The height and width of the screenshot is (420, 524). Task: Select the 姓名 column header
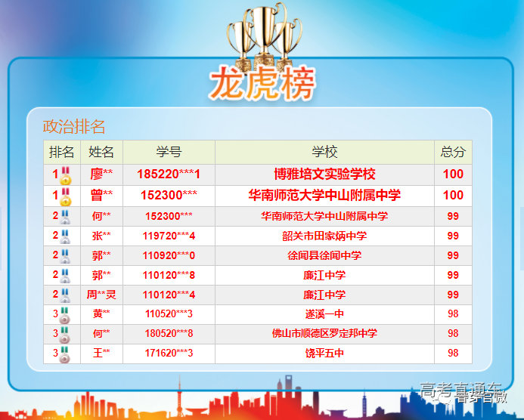[101, 152]
